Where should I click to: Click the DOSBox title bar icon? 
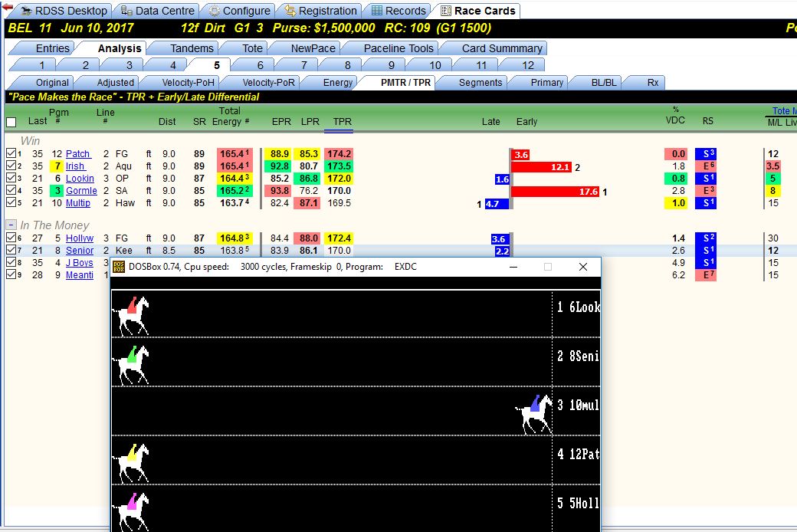(119, 267)
